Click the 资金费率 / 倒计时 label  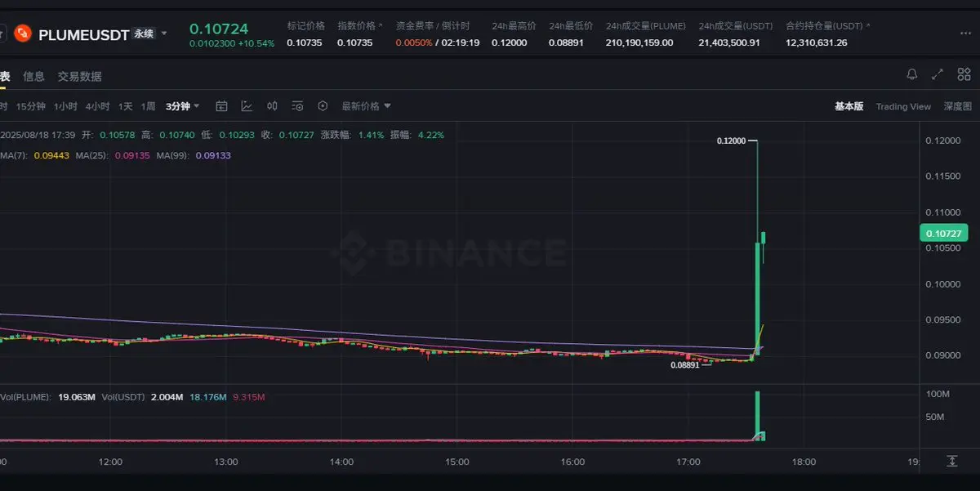point(433,26)
